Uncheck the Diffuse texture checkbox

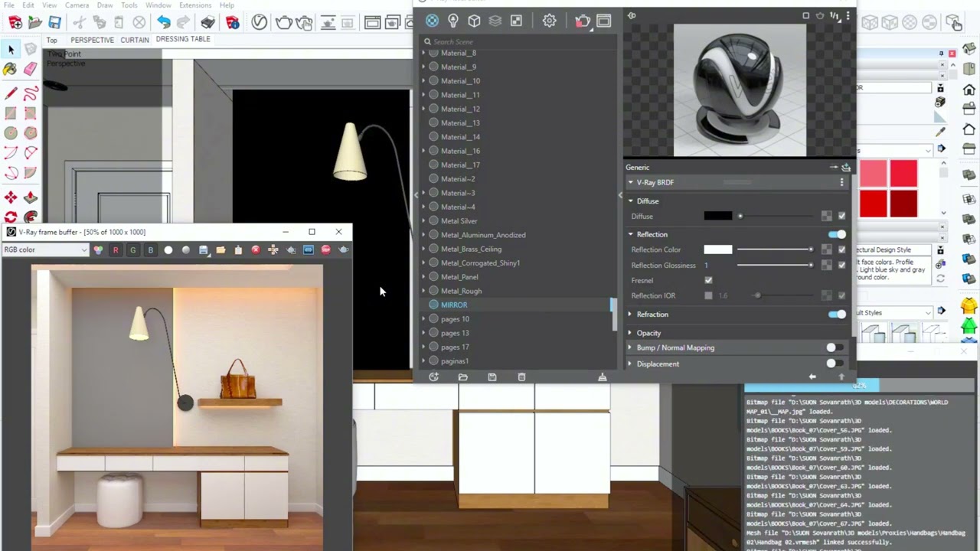(841, 216)
